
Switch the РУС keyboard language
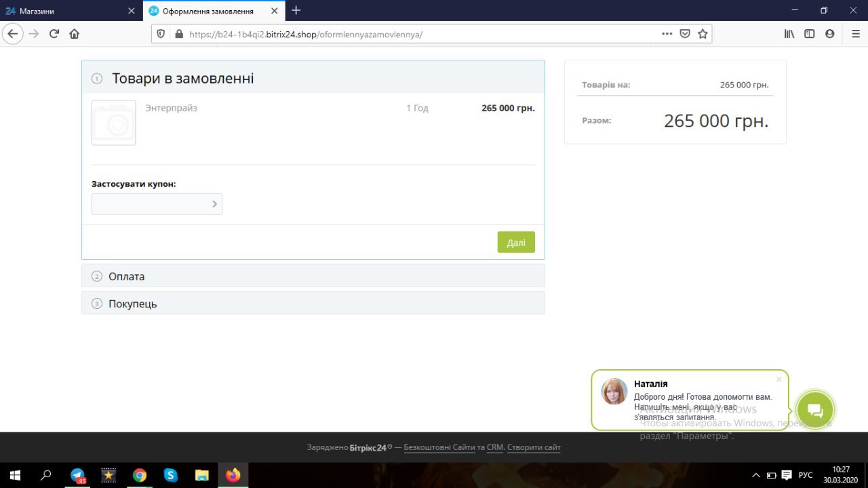[806, 475]
